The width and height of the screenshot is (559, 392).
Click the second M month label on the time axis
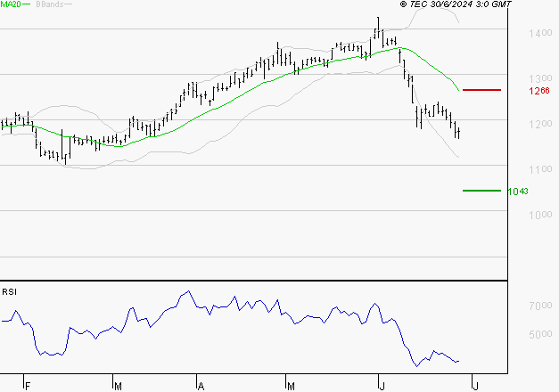(x=291, y=386)
